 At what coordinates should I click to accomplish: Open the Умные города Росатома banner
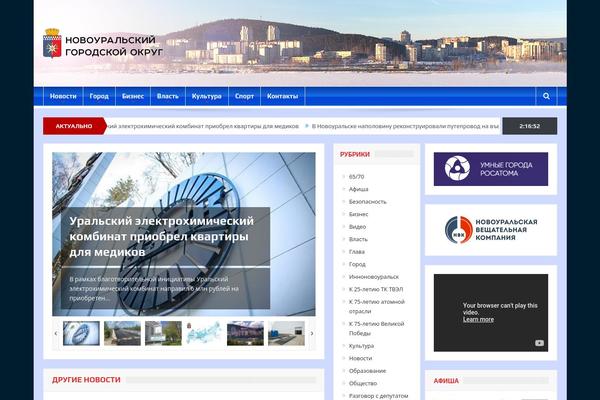[491, 169]
